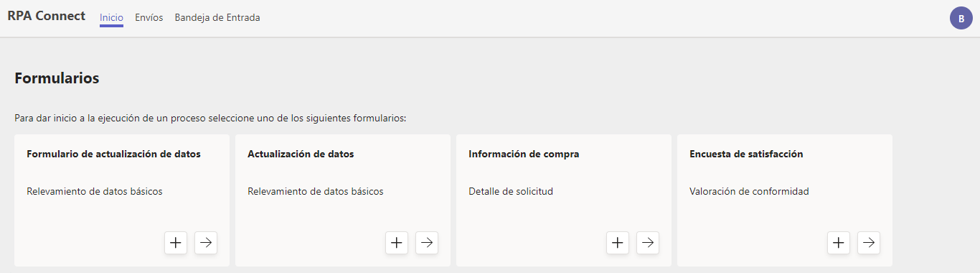This screenshot has height=273, width=980.
Task: Open Información de compra with arrow icon
Action: pyautogui.click(x=648, y=243)
